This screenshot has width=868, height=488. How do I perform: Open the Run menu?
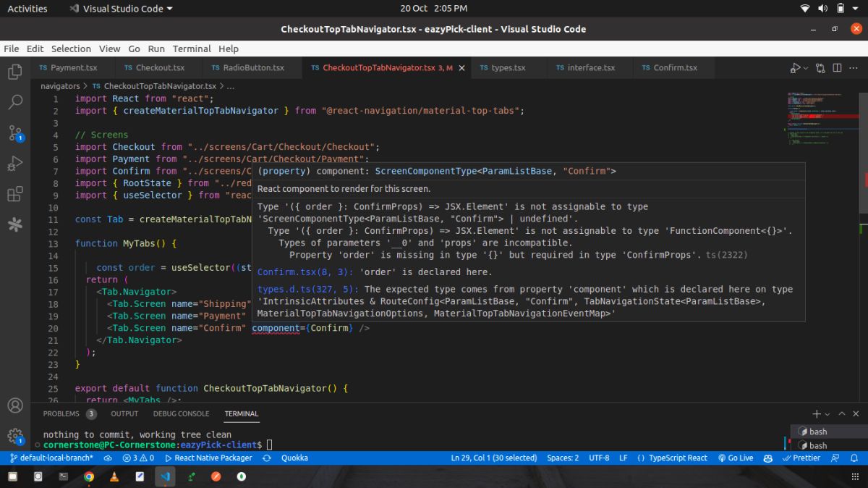(156, 49)
